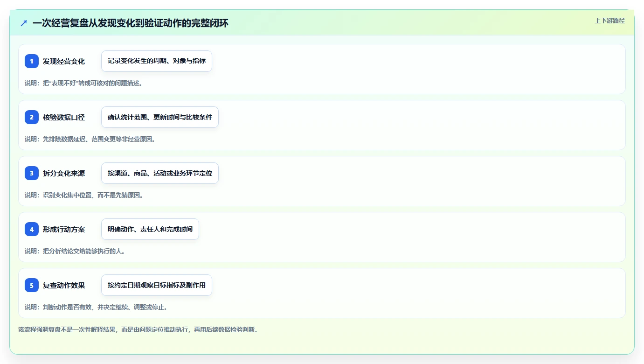
Task: Click the 上下游路径 label in header
Action: (x=609, y=21)
